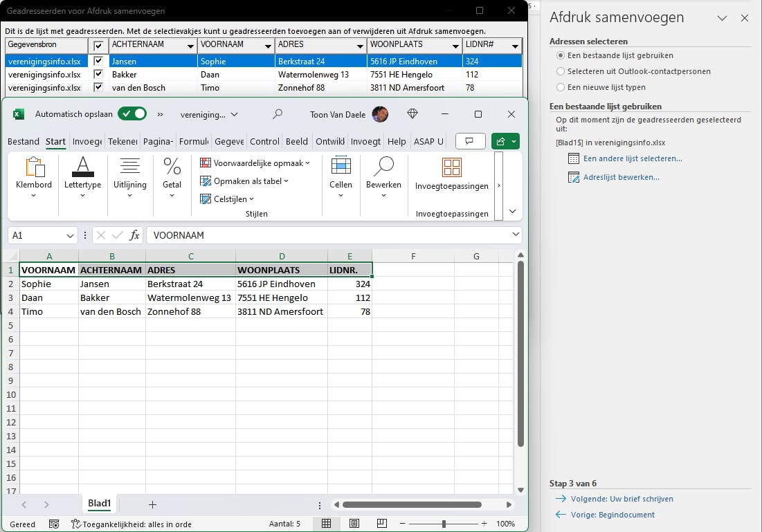The image size is (762, 532).
Task: Open the Name Box dropdown arrow
Action: coord(70,235)
